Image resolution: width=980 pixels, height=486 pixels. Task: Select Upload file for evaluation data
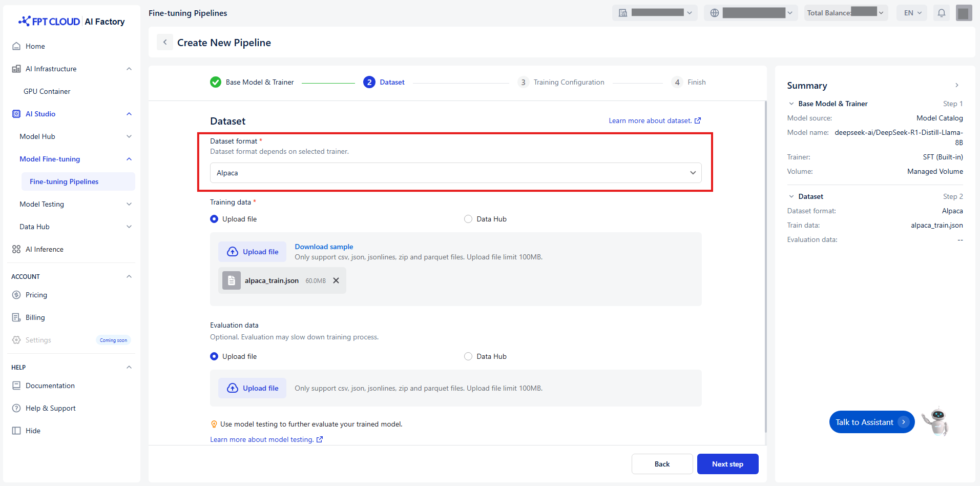(214, 356)
